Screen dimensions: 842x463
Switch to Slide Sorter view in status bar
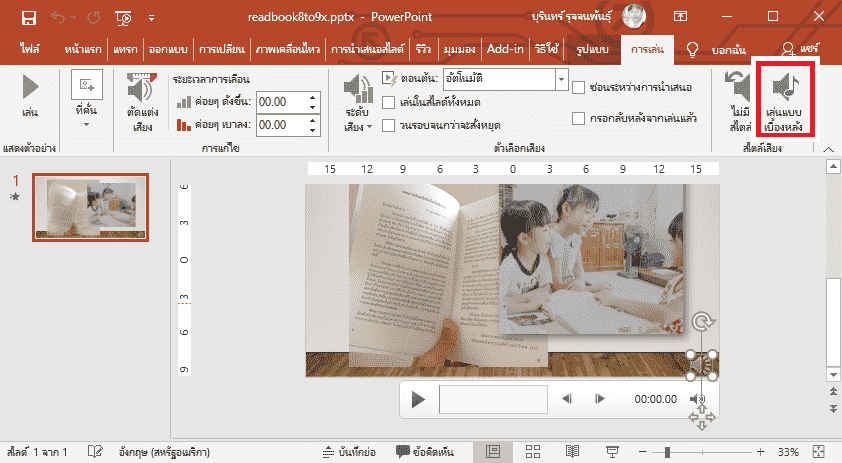533,452
